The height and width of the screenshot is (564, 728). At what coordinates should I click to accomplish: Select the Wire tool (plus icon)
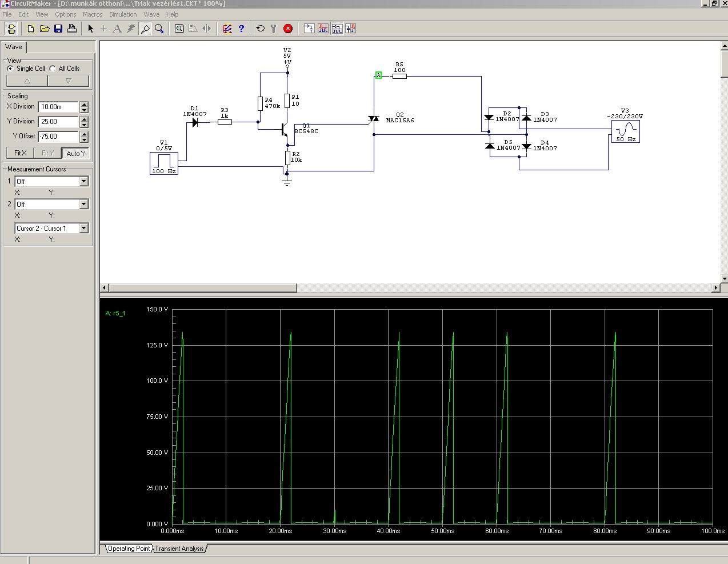[103, 29]
